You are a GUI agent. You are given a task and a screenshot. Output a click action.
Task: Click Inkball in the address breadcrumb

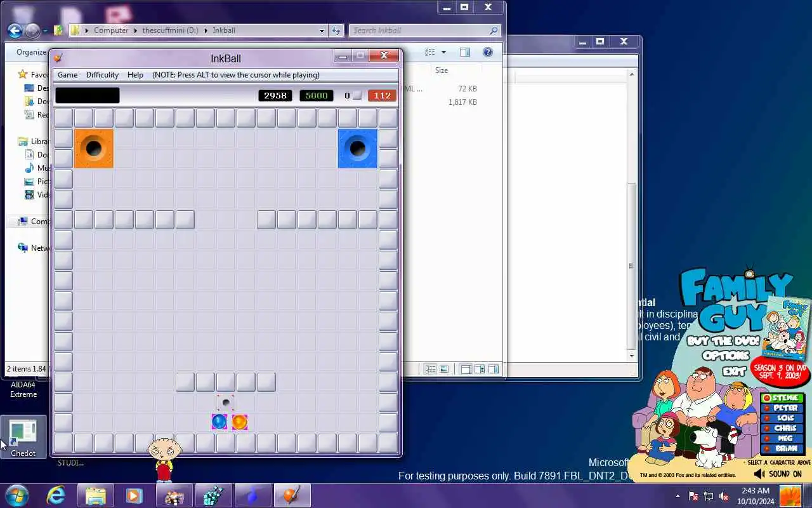pyautogui.click(x=224, y=30)
